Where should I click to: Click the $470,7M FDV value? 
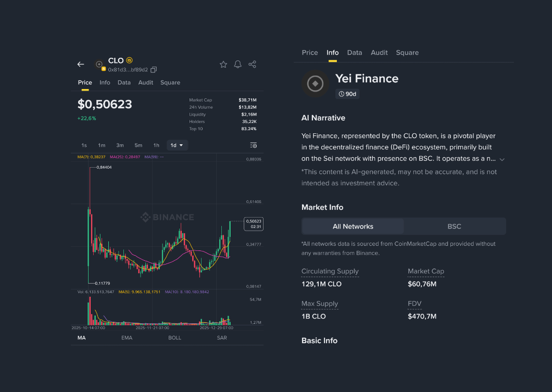pyautogui.click(x=422, y=317)
